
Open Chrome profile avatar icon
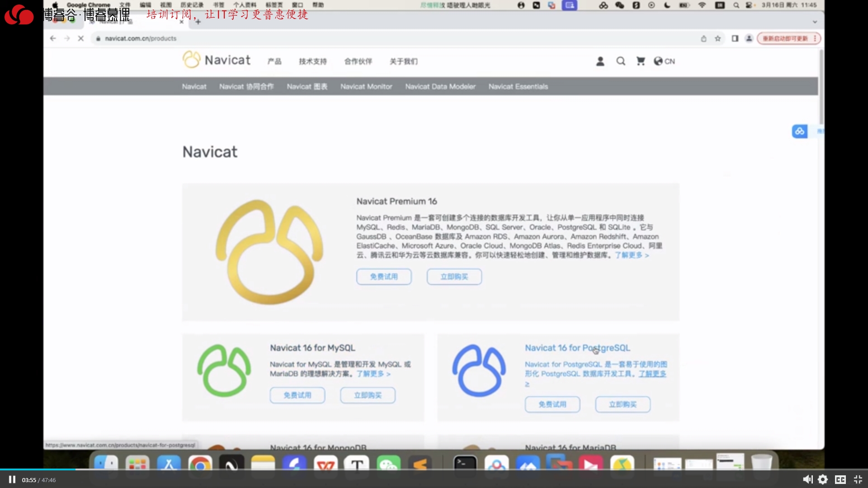tap(749, 38)
